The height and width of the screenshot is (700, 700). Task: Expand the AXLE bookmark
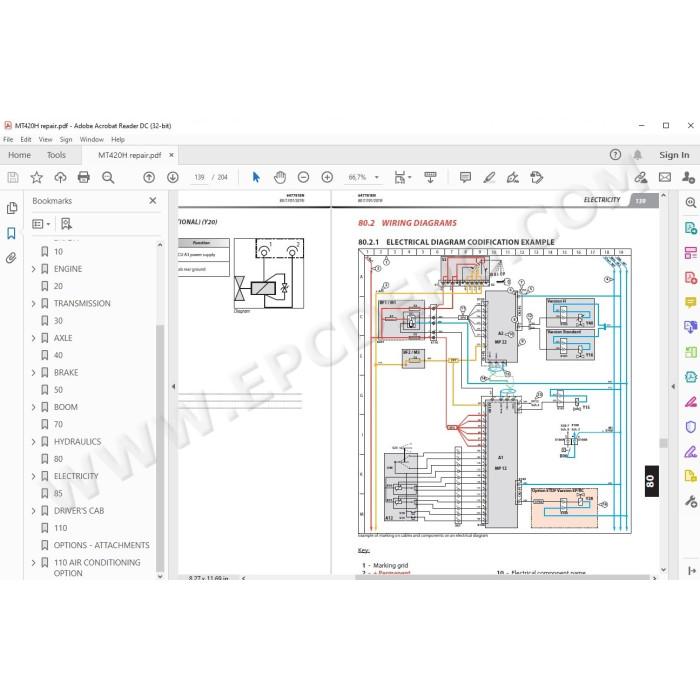[x=33, y=338]
